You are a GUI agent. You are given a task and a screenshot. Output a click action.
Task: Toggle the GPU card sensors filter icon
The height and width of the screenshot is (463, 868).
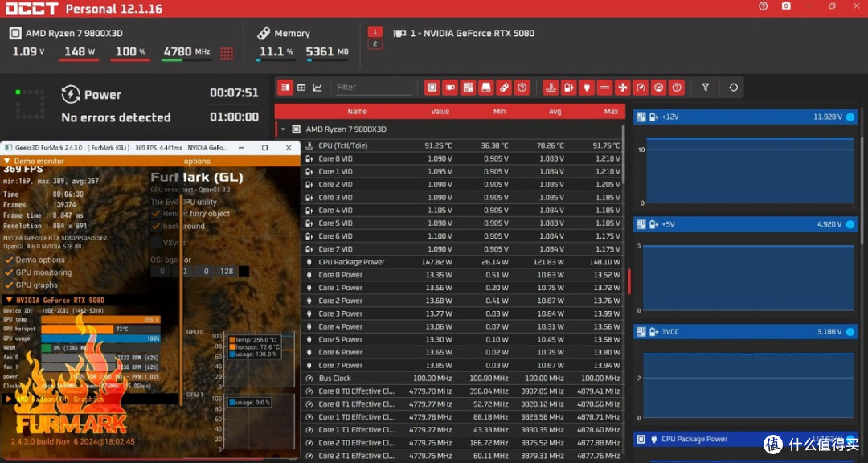click(450, 88)
